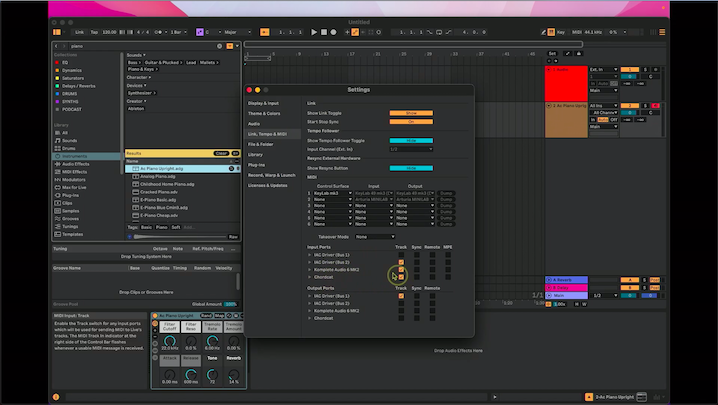Click the Key map mode button

click(561, 32)
